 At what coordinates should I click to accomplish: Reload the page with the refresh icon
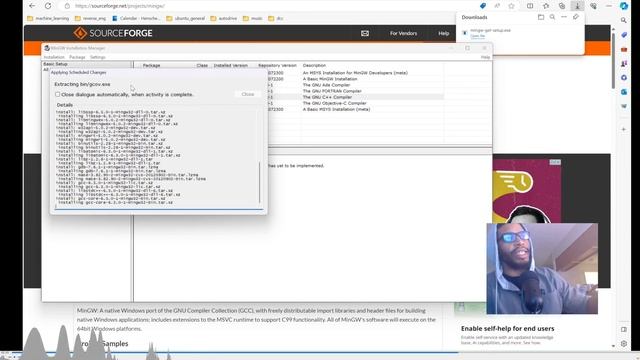click(x=48, y=6)
